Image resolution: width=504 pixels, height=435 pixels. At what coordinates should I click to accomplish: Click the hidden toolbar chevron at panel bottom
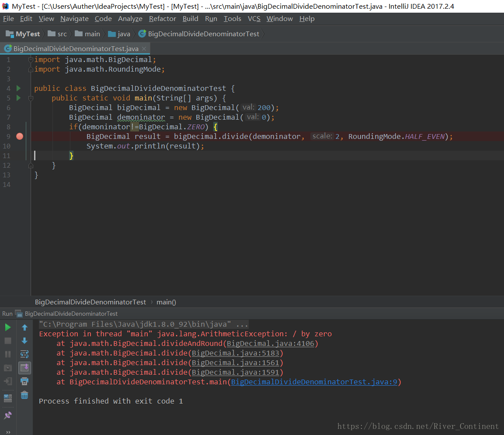pos(7,432)
